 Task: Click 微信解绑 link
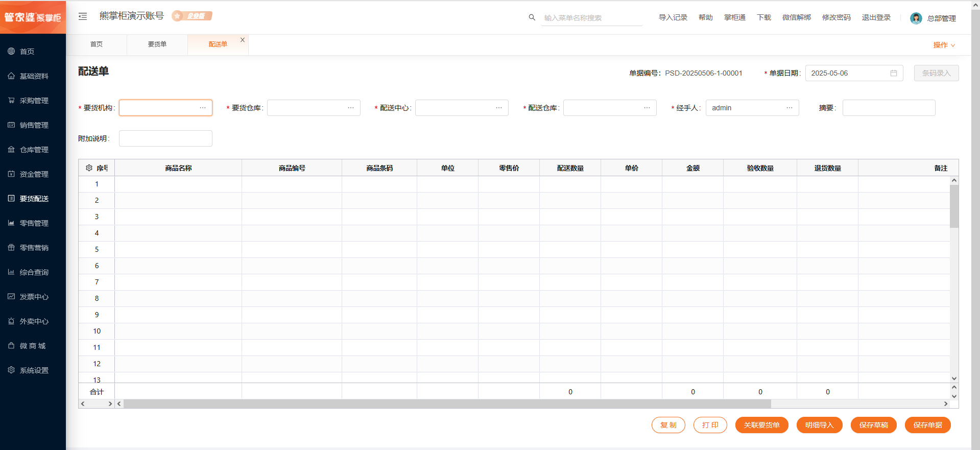(x=797, y=17)
